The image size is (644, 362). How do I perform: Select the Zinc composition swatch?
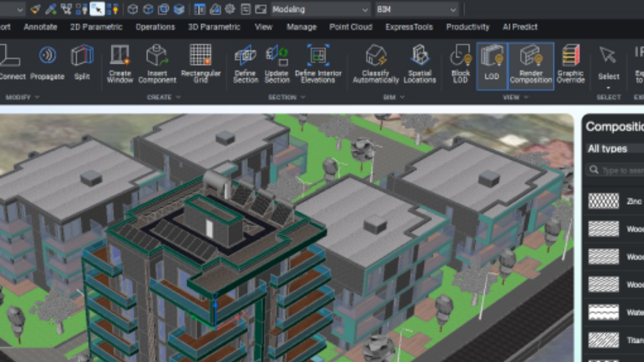pyautogui.click(x=603, y=202)
